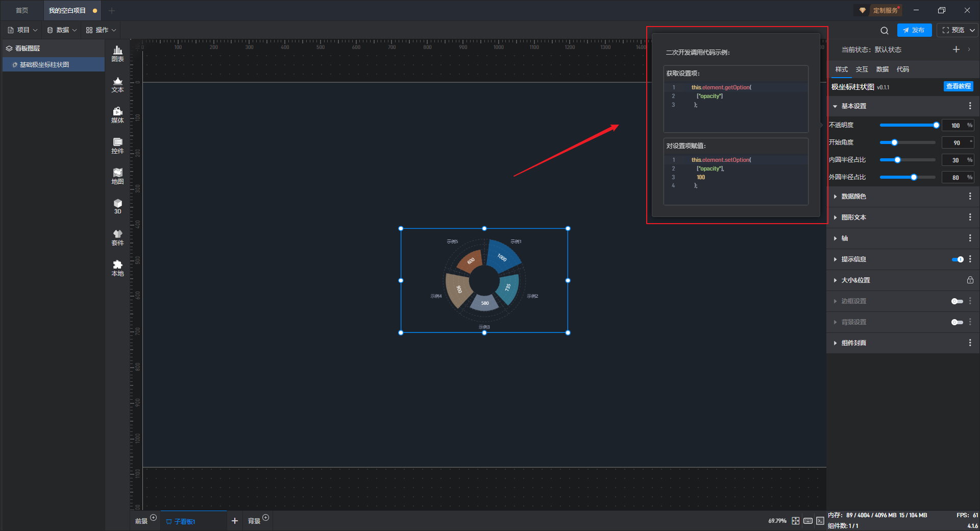The image size is (980, 531).
Task: Open the 媒体 (media) component category
Action: (117, 115)
